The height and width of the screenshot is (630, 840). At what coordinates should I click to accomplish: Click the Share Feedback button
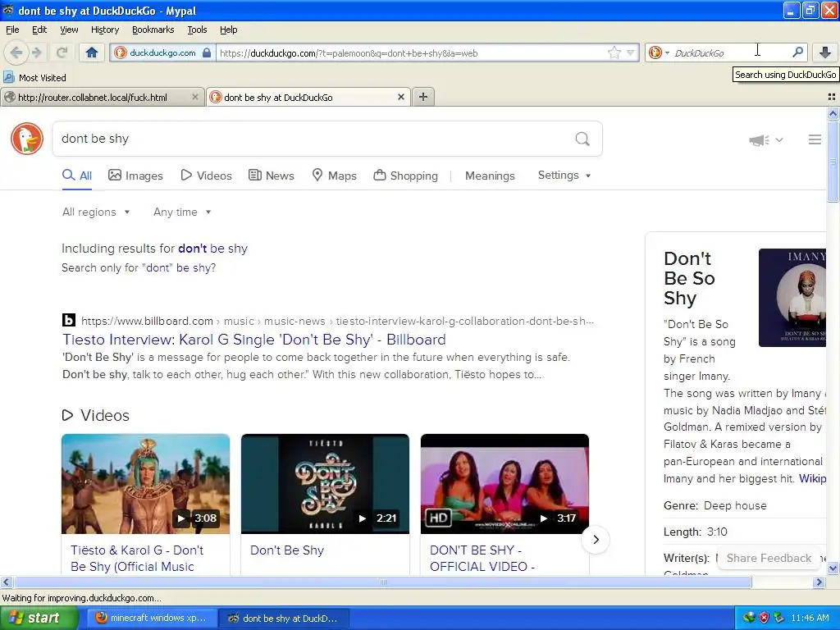tap(769, 558)
